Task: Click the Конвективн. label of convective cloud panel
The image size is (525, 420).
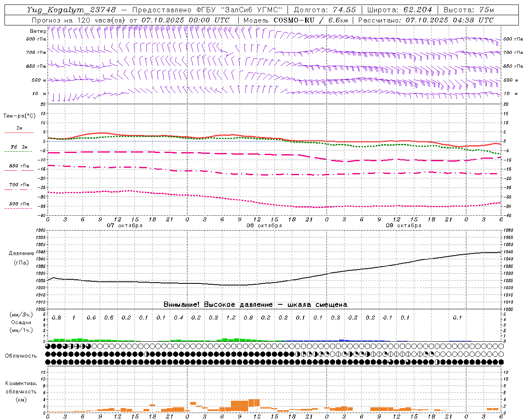Action: coord(21,383)
